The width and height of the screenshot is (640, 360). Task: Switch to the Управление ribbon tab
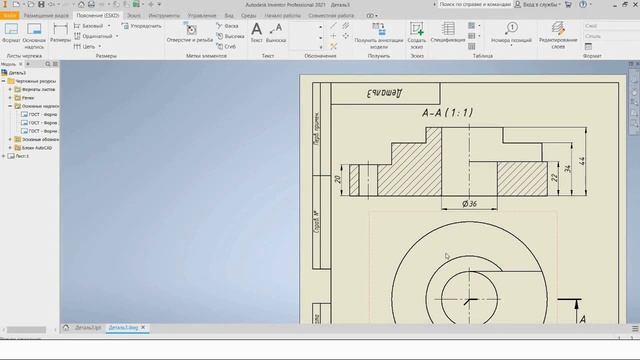pos(202,16)
